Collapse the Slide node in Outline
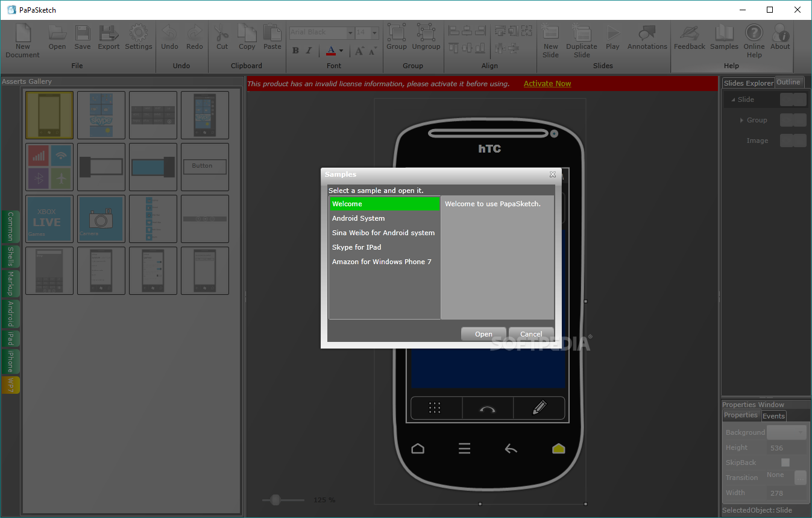 (733, 99)
